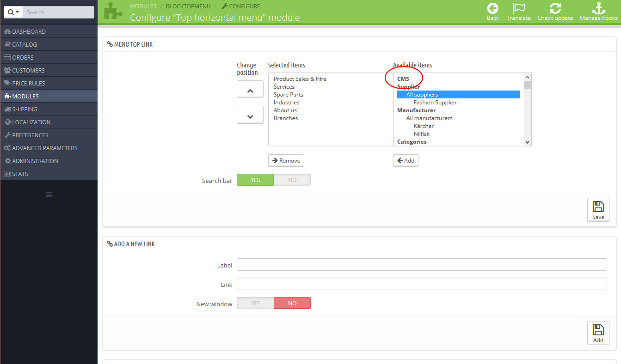
Task: Open the Translate flag icon
Action: coord(519,8)
